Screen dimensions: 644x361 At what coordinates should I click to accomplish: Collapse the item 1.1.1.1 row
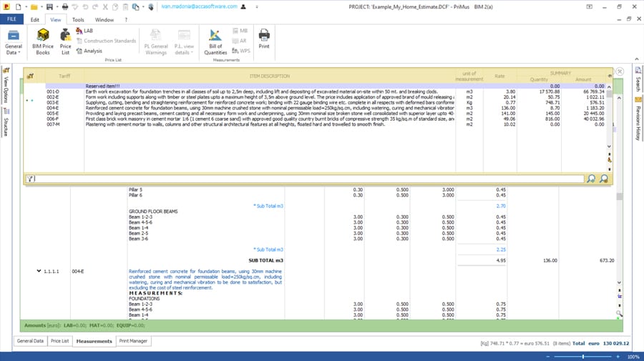tap(39, 271)
